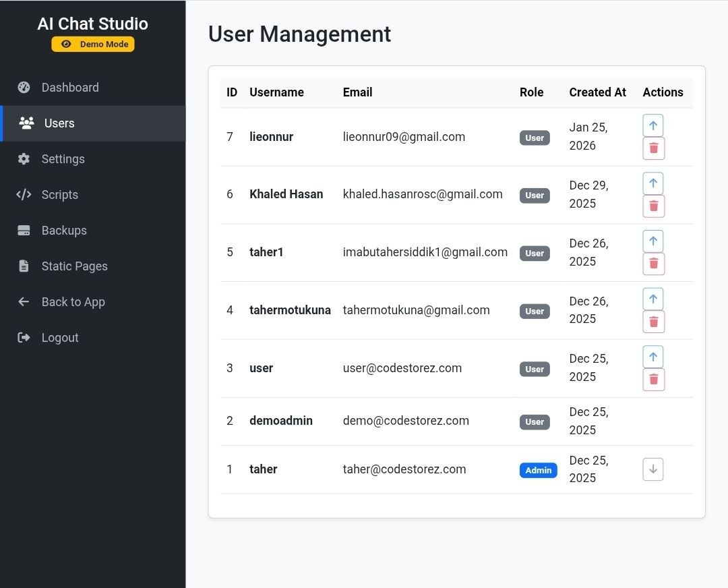Delete user lieonnur with the trash icon
The image size is (728, 588).
click(653, 148)
